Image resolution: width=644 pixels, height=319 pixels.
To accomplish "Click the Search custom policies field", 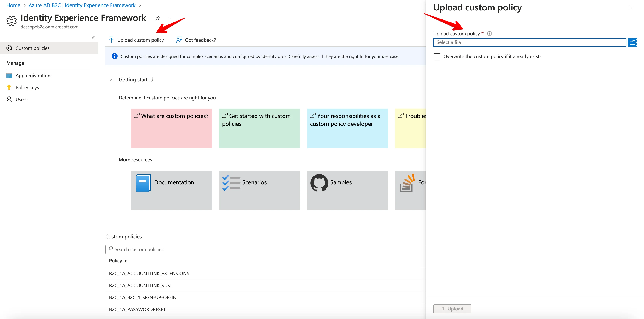I will (x=175, y=249).
